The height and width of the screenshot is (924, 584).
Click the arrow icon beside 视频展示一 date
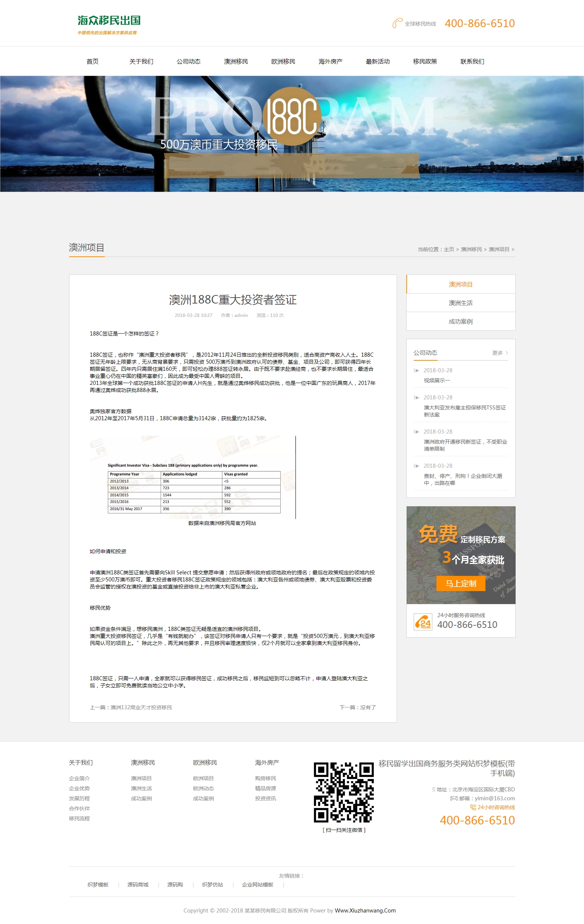(x=417, y=370)
